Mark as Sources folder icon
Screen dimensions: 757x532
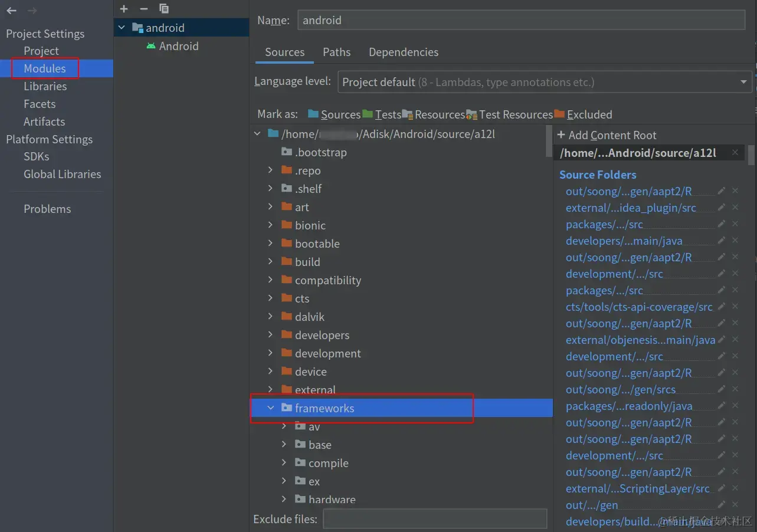[313, 114]
